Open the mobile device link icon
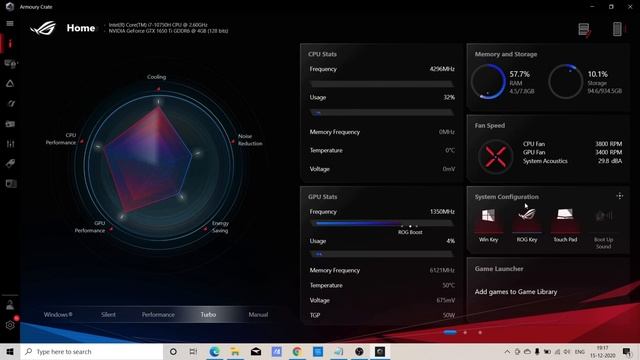The height and width of the screenshot is (360, 640). (x=618, y=29)
